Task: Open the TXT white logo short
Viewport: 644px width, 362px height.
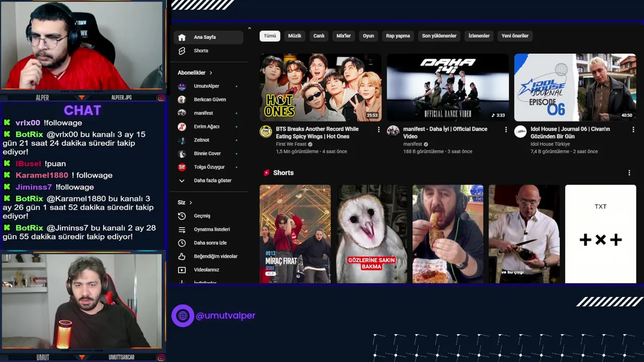Action: click(x=600, y=234)
